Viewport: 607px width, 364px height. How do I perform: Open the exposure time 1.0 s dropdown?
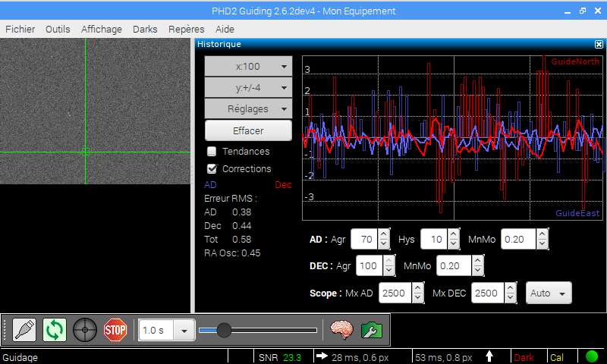point(184,331)
